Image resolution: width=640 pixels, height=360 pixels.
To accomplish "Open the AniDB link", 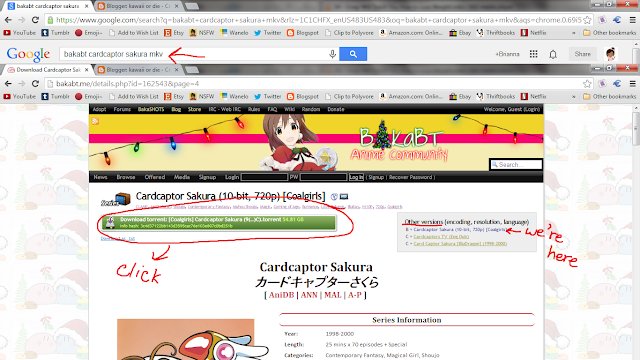I will click(x=281, y=295).
